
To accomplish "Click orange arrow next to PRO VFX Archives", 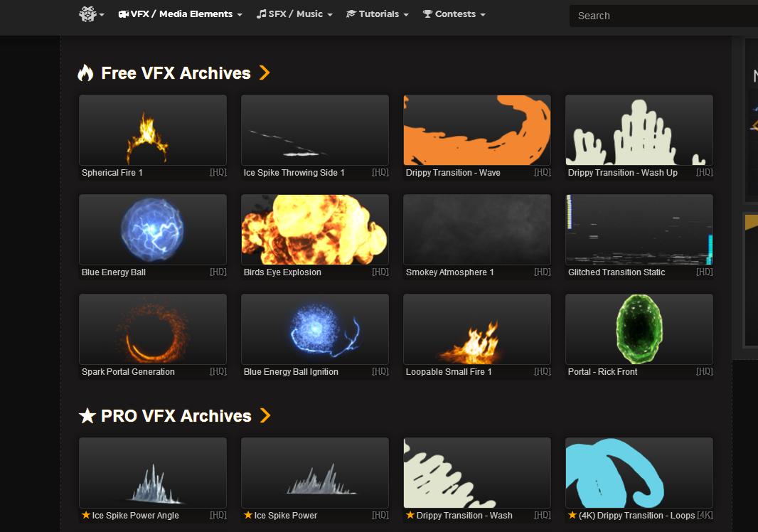I will coord(265,415).
